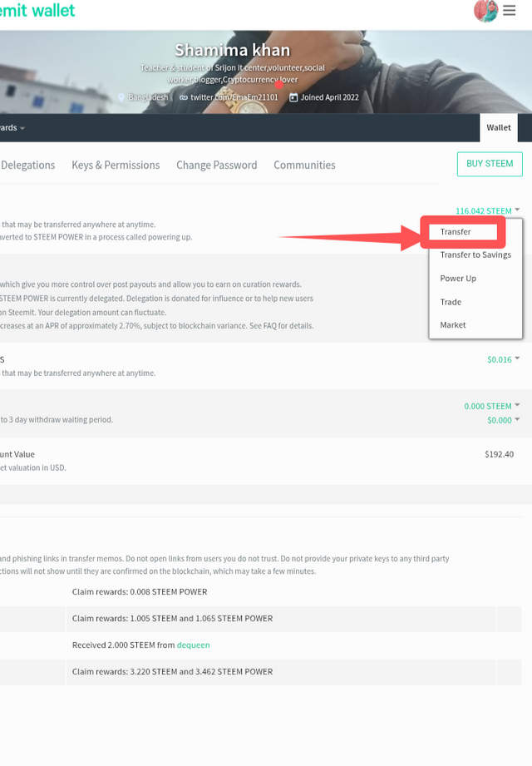Click the Joined April 2022 text
Screen dimensions: 532x766
click(x=329, y=97)
